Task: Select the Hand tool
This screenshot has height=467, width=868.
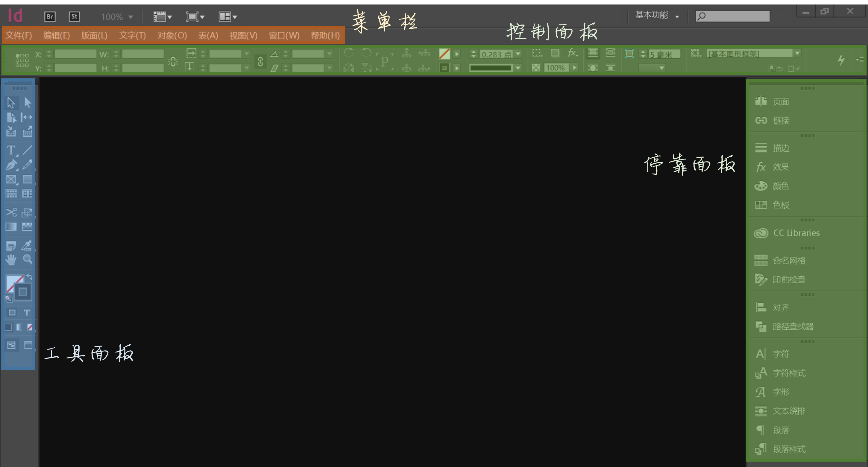Action: [x=11, y=260]
